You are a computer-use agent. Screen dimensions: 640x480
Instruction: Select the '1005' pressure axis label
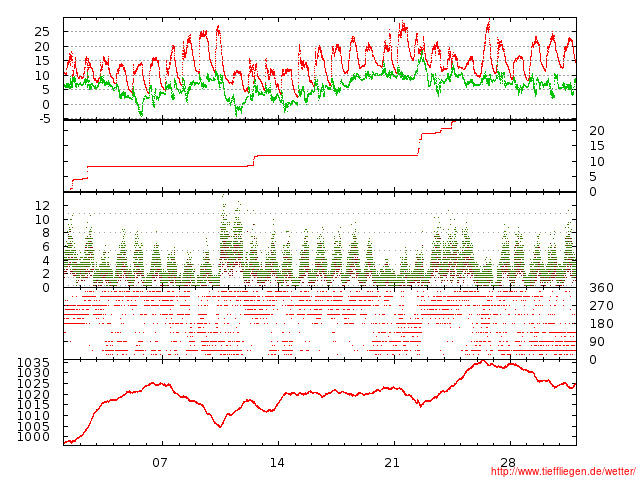coord(33,426)
